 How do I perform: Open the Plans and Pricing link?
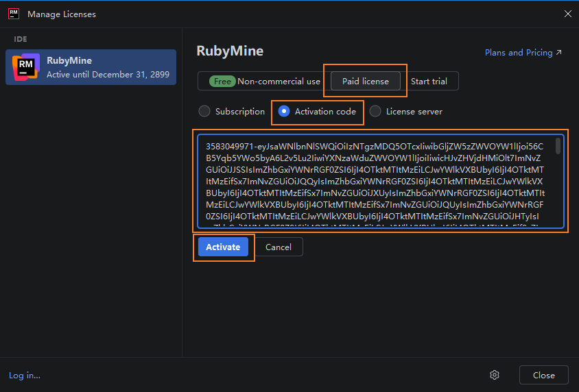523,53
